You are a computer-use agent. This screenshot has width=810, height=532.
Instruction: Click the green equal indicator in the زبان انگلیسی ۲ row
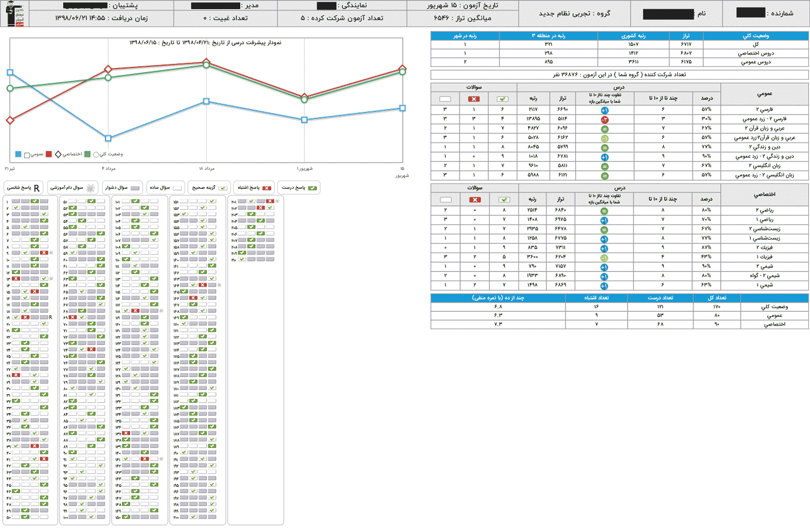(x=604, y=167)
